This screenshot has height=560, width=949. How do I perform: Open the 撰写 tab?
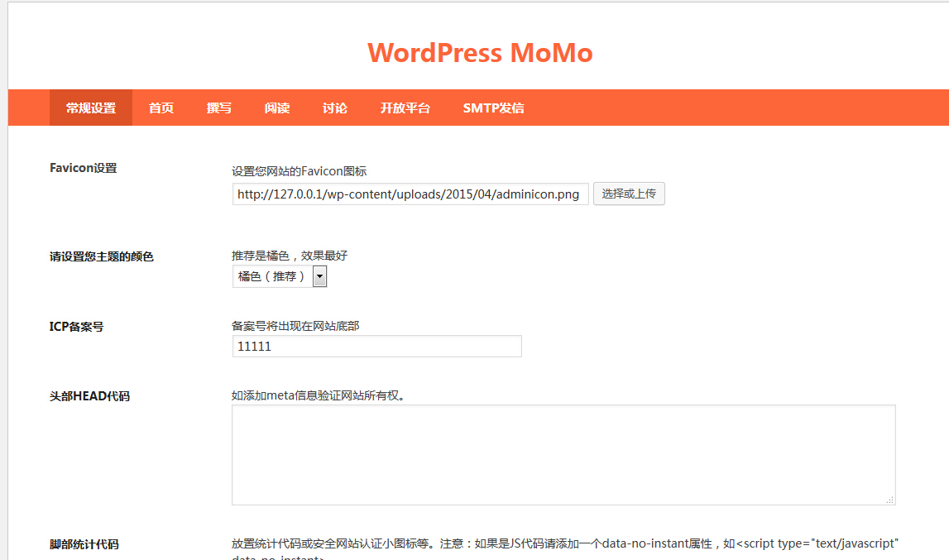click(218, 108)
